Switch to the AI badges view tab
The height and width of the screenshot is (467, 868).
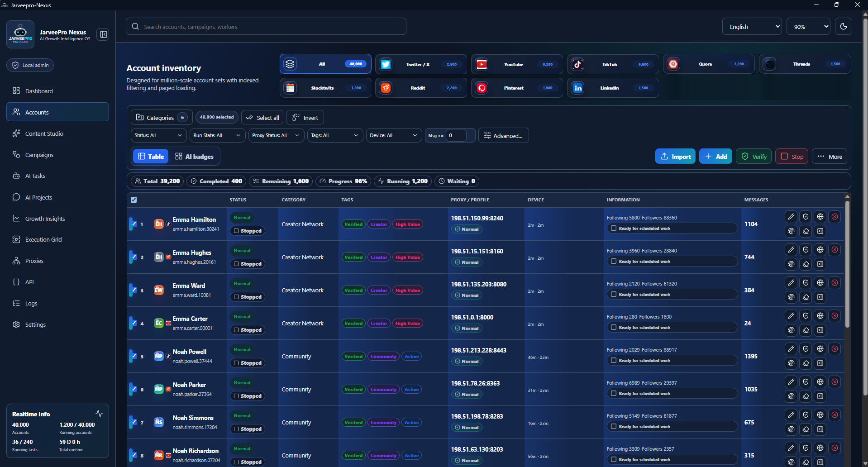tap(194, 157)
